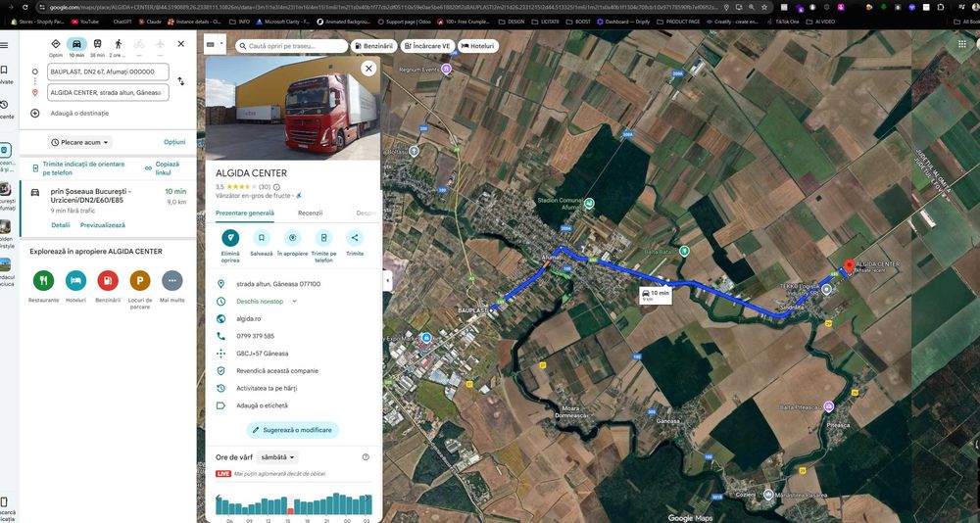Click the BAUPLAST starting point input field
This screenshot has height=523, width=980.
[x=108, y=71]
